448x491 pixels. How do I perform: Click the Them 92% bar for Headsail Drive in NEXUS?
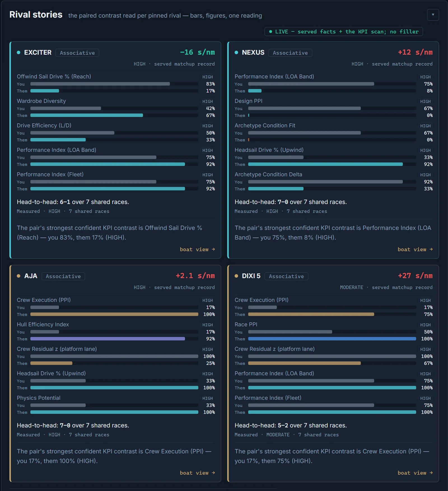(x=325, y=164)
